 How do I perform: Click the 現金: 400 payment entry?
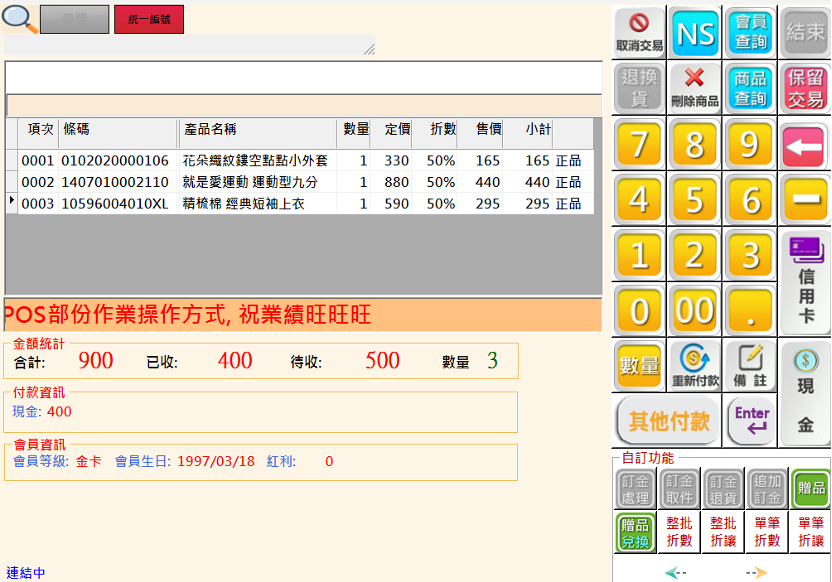coord(42,412)
